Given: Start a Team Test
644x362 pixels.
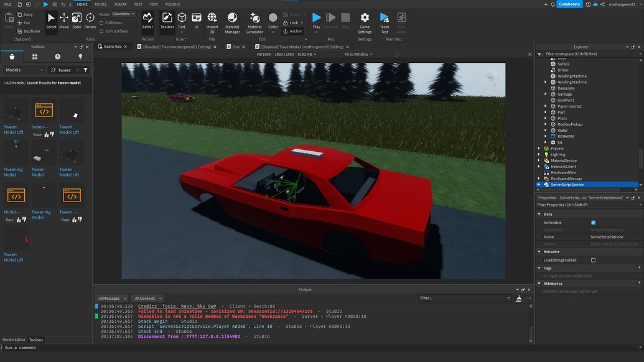Looking at the screenshot, I should click(x=385, y=23).
